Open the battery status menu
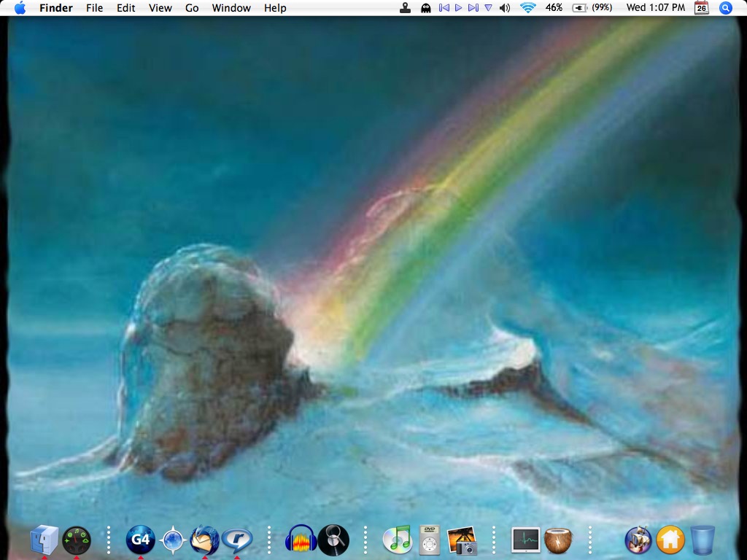 tap(591, 7)
